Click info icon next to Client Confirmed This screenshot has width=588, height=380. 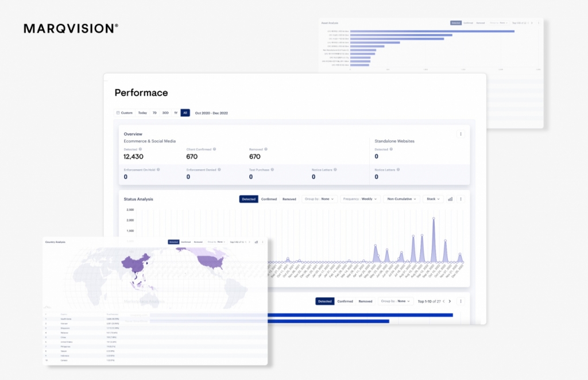215,149
